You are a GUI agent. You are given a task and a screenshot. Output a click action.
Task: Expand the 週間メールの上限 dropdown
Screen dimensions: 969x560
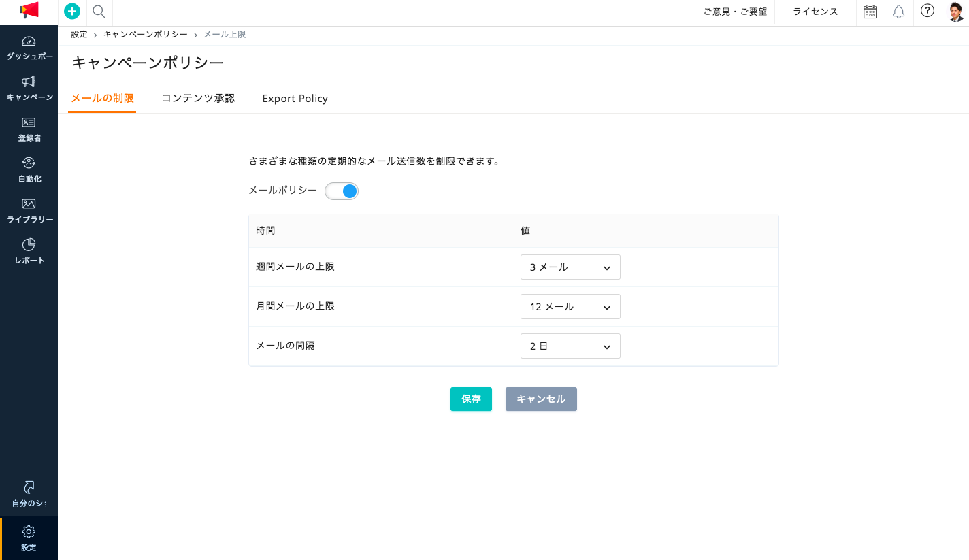pos(570,267)
